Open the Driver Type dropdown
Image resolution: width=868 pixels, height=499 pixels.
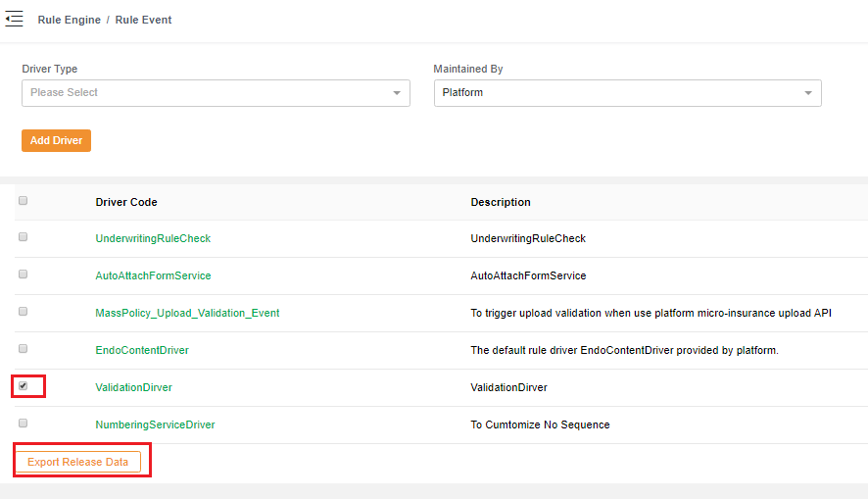216,93
